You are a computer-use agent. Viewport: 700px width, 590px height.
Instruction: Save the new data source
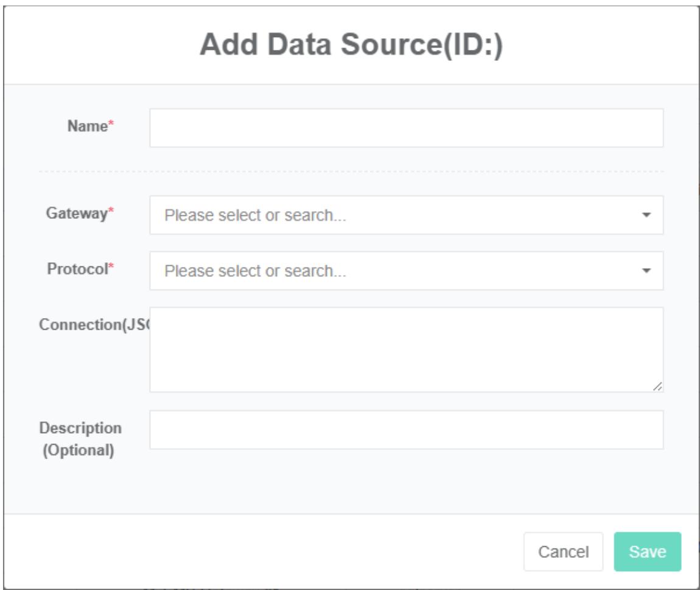[x=647, y=552]
